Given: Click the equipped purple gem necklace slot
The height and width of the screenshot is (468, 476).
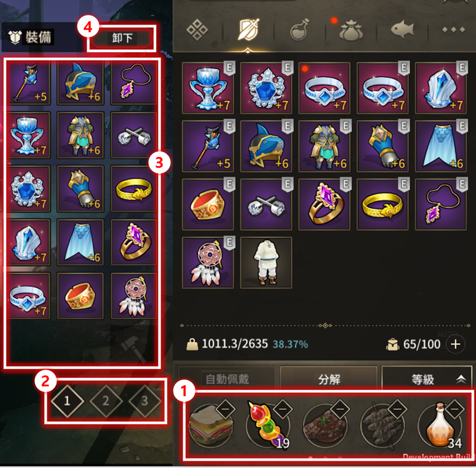Looking at the screenshot, I should [134, 82].
